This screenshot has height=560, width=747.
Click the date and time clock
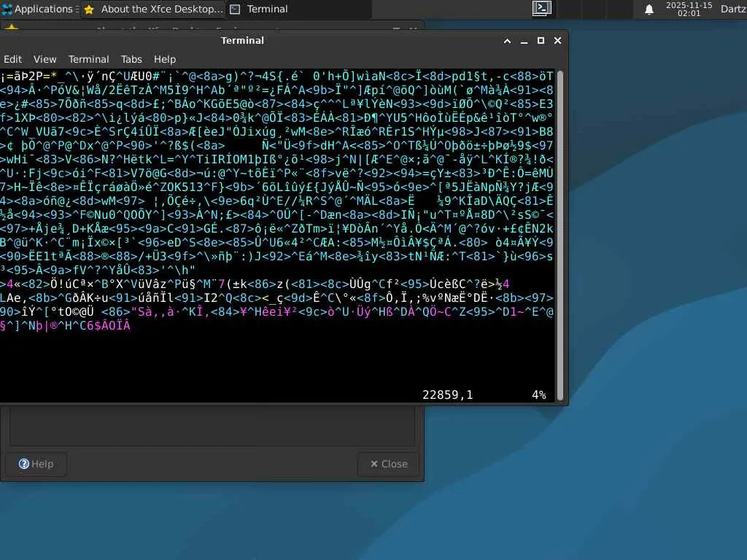pos(689,9)
